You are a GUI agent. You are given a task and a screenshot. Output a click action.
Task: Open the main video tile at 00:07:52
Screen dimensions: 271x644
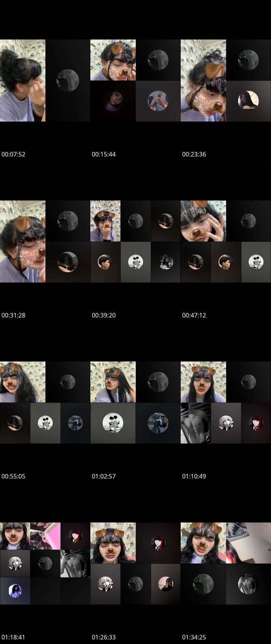click(23, 80)
